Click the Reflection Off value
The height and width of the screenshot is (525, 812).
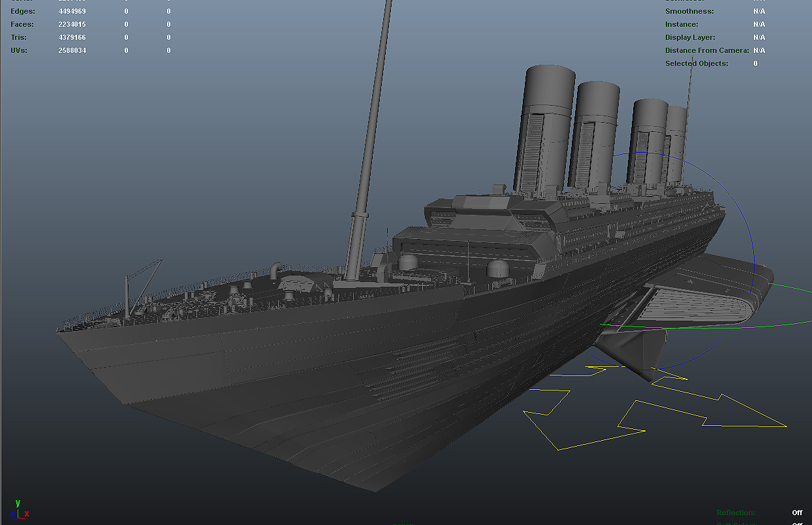pos(797,513)
